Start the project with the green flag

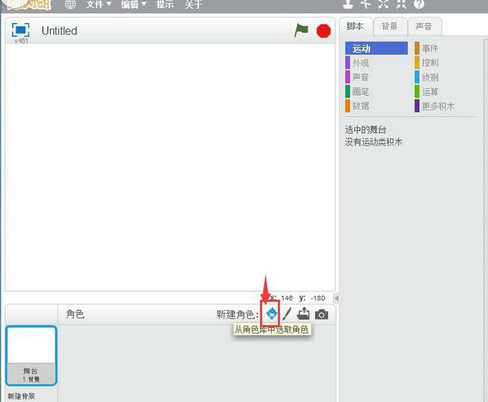tap(301, 31)
